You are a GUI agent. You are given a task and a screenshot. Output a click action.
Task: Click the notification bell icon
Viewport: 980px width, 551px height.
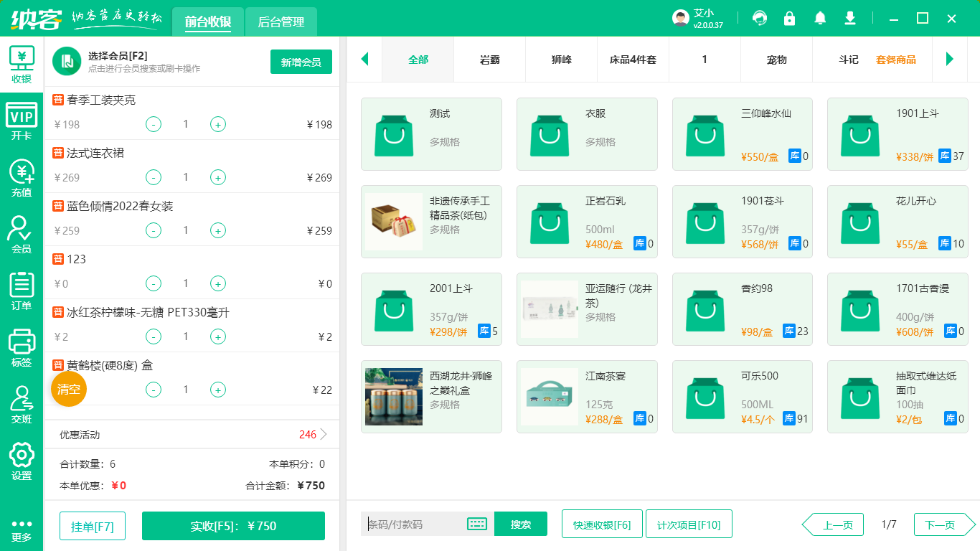pyautogui.click(x=820, y=18)
